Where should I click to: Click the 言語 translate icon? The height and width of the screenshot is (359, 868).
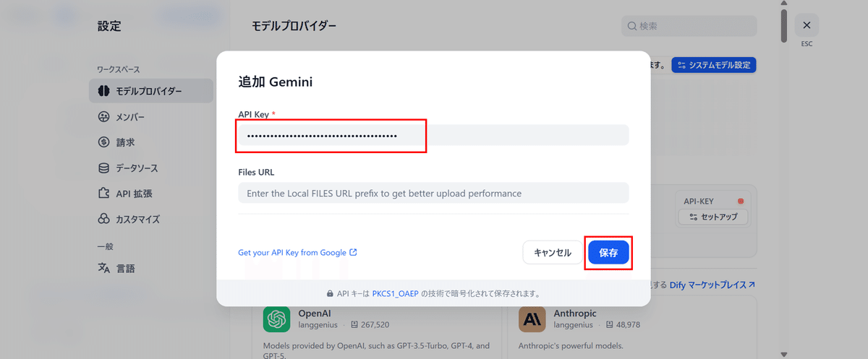coord(103,268)
